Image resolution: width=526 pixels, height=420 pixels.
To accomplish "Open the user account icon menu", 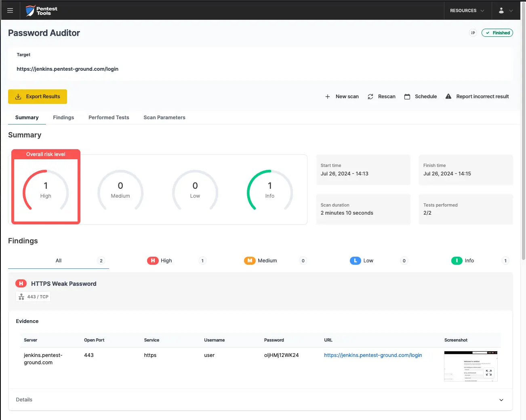I will (501, 11).
